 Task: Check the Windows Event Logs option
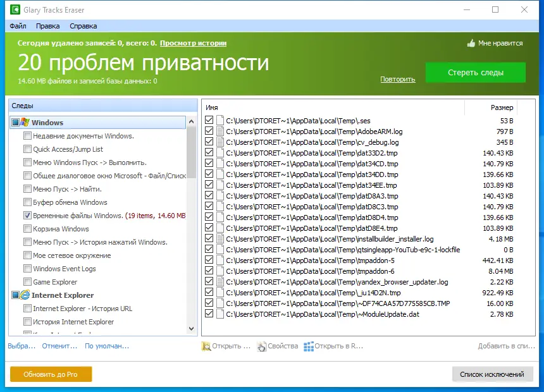pos(27,269)
